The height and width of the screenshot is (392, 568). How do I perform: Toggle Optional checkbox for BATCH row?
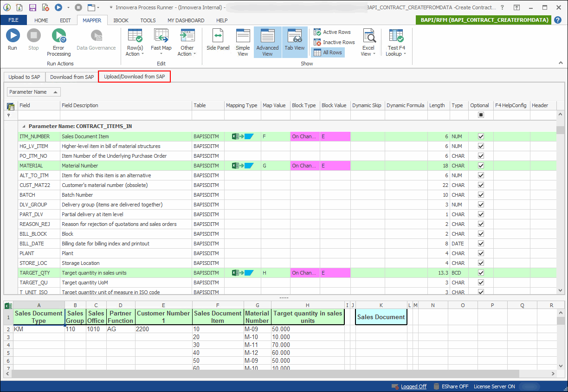point(481,195)
